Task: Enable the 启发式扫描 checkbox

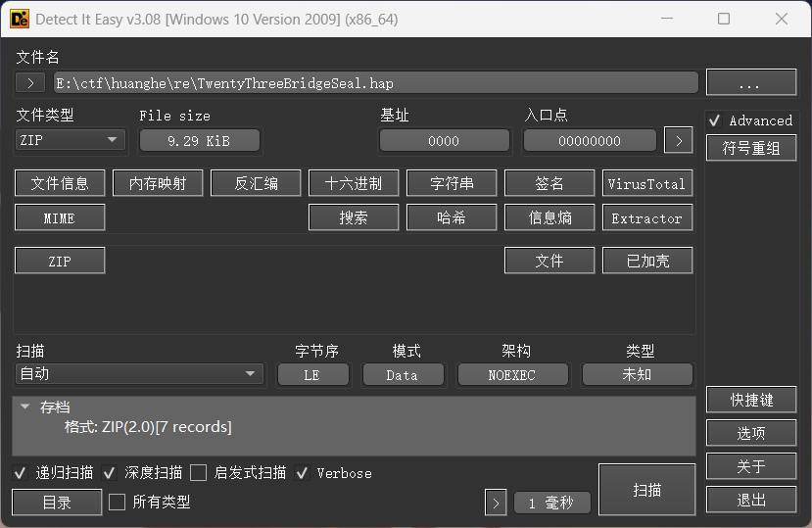Action: [x=198, y=472]
